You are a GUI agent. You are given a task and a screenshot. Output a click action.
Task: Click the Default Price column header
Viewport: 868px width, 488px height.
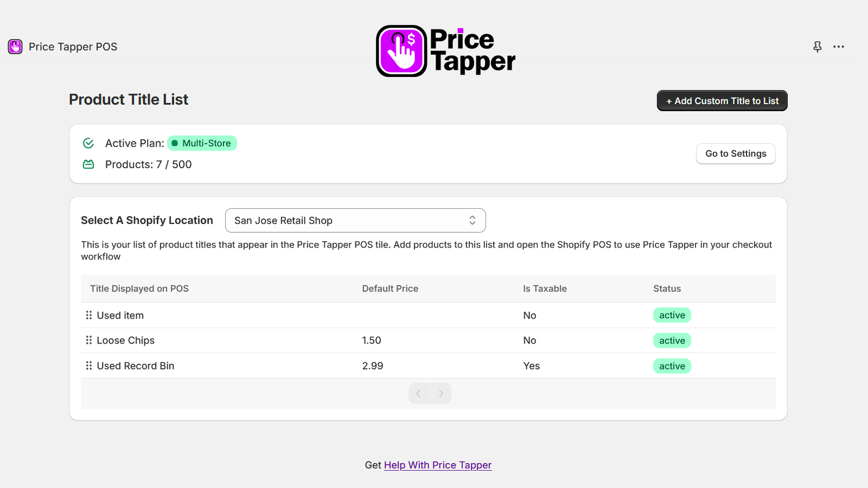tap(390, 289)
